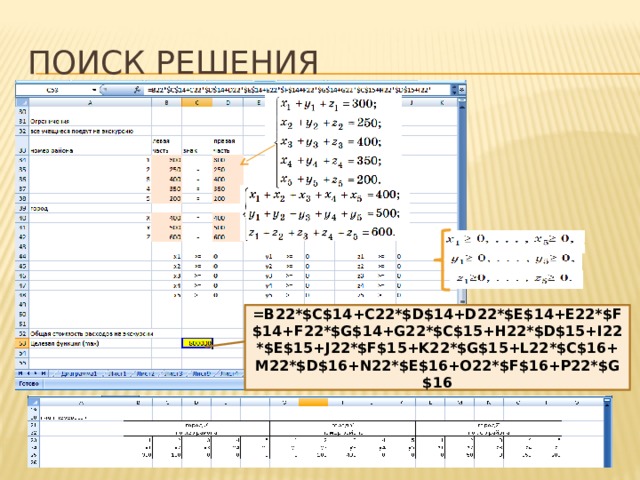
Task: Click right-part cell 600 in row 42
Action: pyautogui.click(x=228, y=237)
